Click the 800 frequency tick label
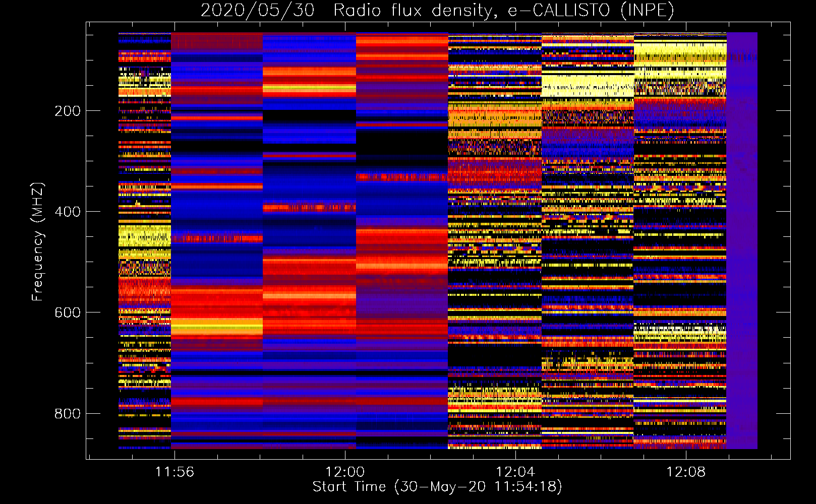The height and width of the screenshot is (504, 816). pos(68,414)
